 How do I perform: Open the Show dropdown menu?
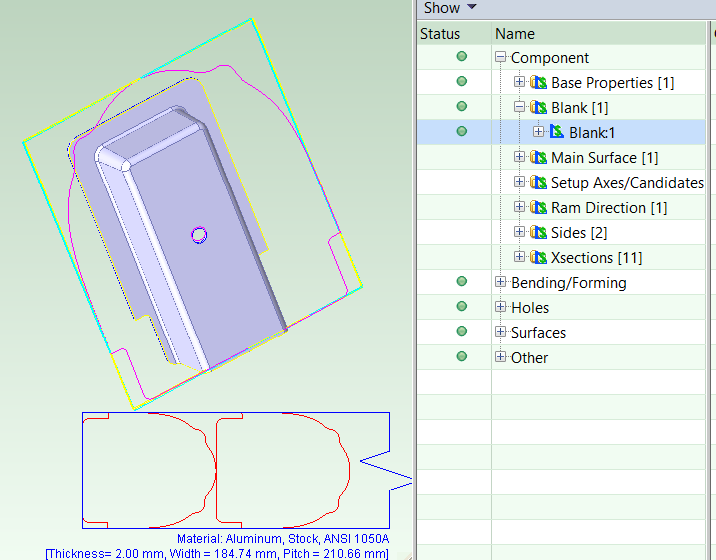tap(450, 9)
